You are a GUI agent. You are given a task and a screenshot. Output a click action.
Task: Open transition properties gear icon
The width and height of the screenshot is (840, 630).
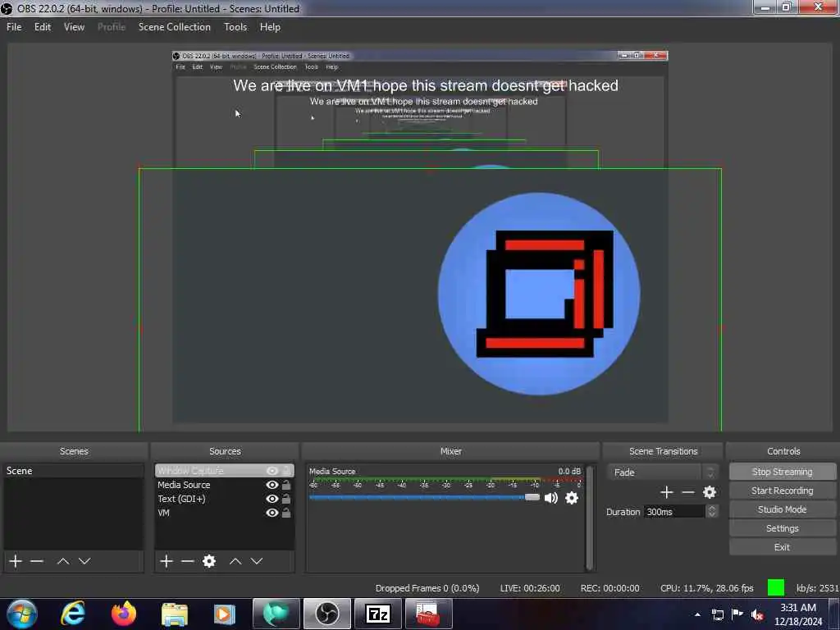coord(710,492)
